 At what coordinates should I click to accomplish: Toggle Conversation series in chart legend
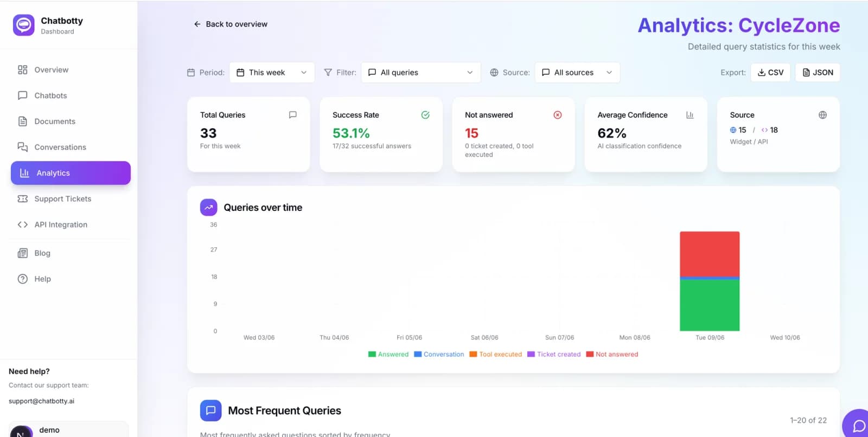click(439, 355)
